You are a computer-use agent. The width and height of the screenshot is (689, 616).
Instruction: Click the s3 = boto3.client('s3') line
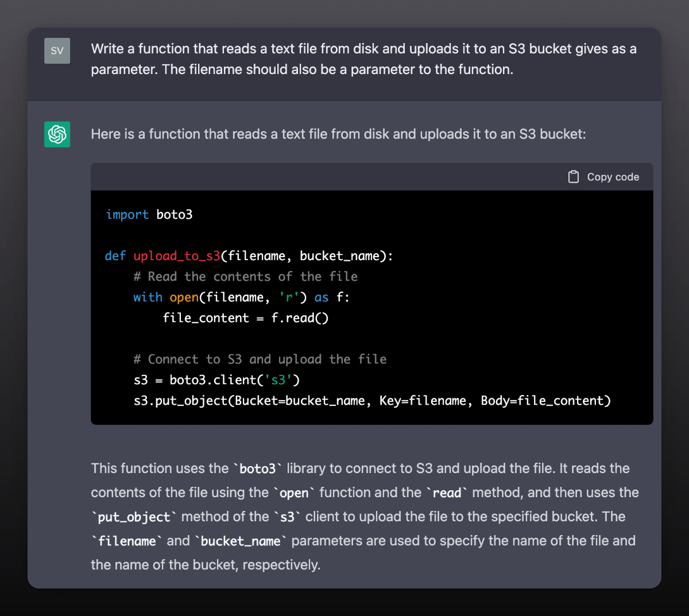pos(216,380)
